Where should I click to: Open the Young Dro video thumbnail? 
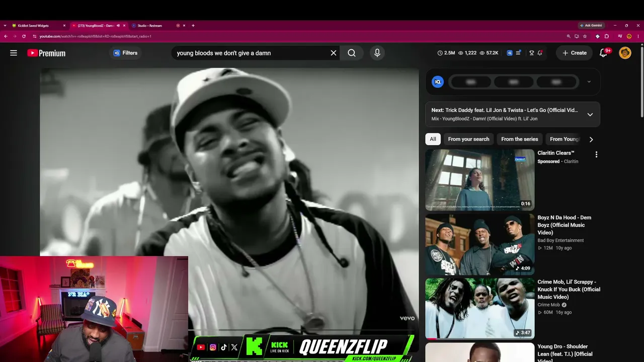click(480, 352)
